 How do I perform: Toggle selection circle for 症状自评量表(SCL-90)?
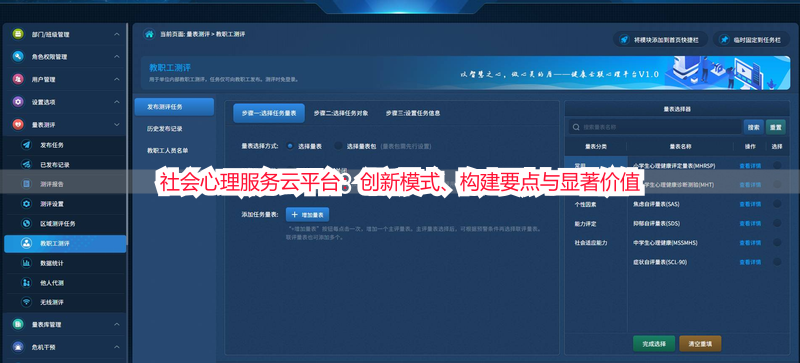pyautogui.click(x=777, y=262)
